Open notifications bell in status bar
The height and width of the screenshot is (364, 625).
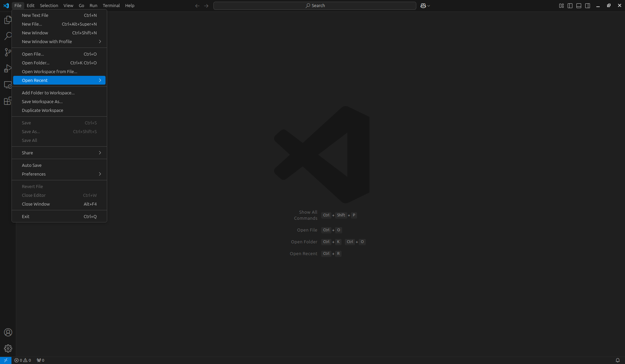[x=618, y=360]
